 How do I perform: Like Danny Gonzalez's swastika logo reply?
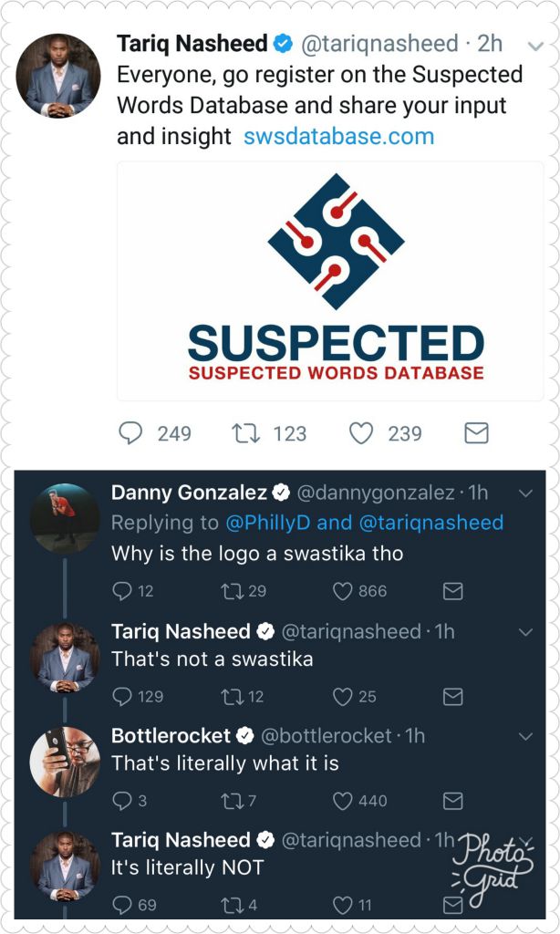(342, 592)
